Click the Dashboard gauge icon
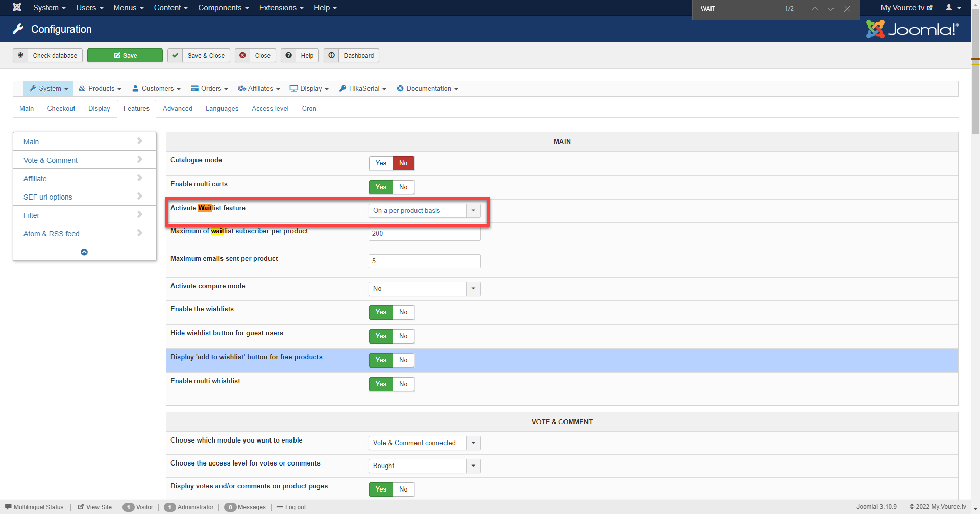The height and width of the screenshot is (514, 980). coord(331,55)
